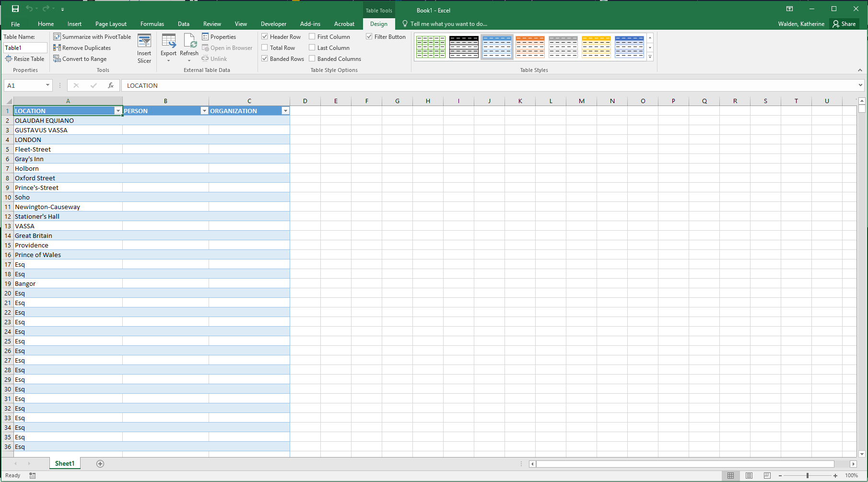Switch to Page Layout view icon
This screenshot has width=868, height=482.
749,475
